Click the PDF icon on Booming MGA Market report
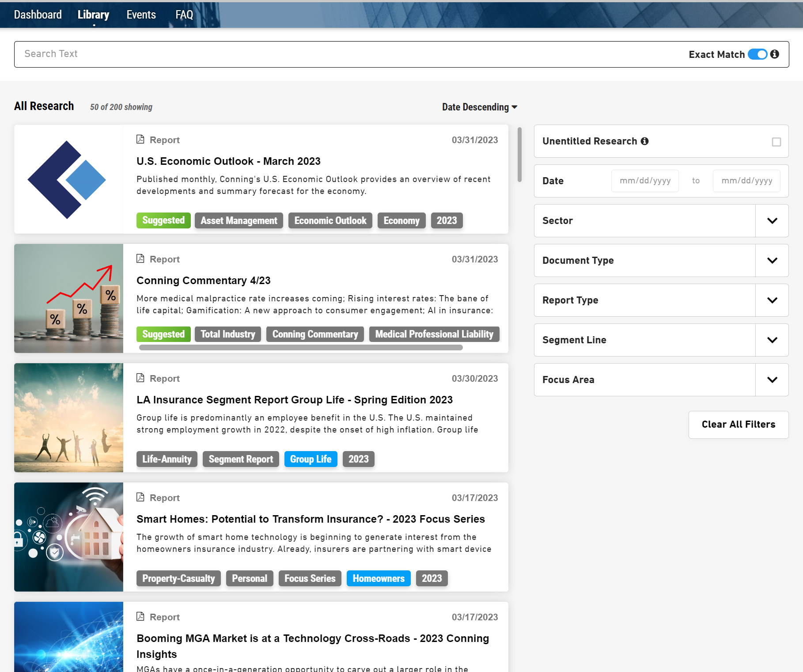Image resolution: width=803 pixels, height=672 pixels. click(140, 617)
